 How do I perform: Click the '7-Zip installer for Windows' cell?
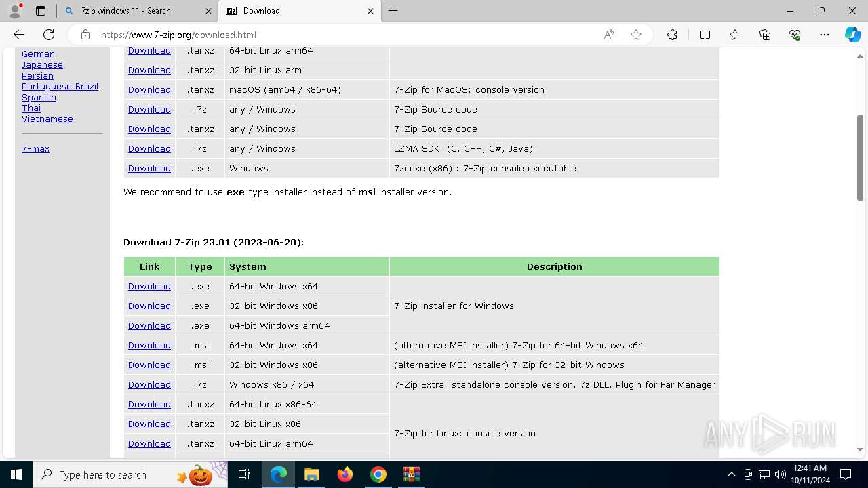pyautogui.click(x=554, y=306)
